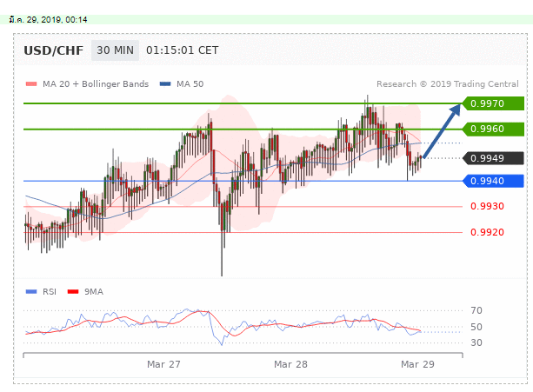Click the 0.9920 support level label
The image size is (533, 392).
[x=487, y=232]
